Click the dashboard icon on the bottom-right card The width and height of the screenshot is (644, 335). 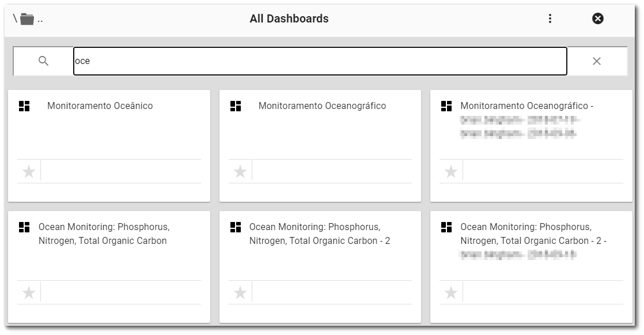(446, 227)
